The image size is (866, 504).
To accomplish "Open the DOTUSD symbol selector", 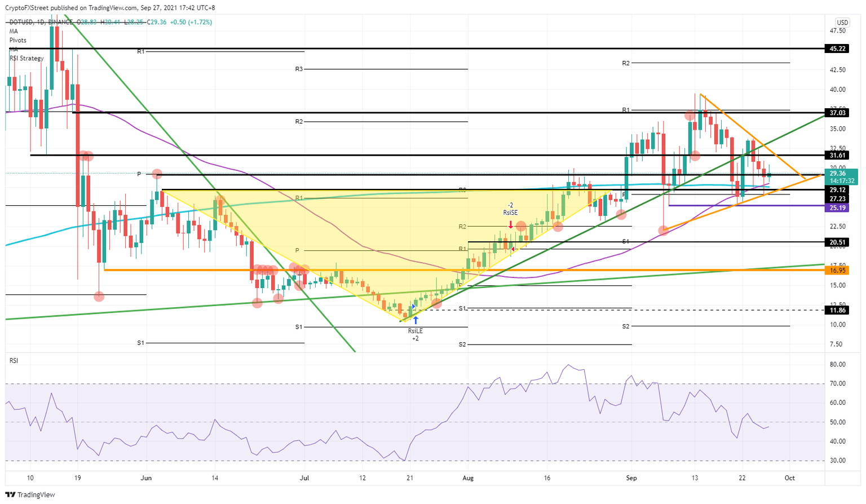I will [x=21, y=24].
